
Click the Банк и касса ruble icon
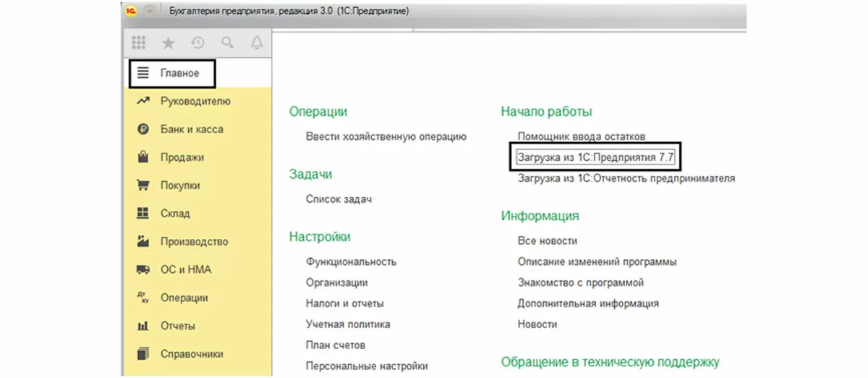click(143, 129)
